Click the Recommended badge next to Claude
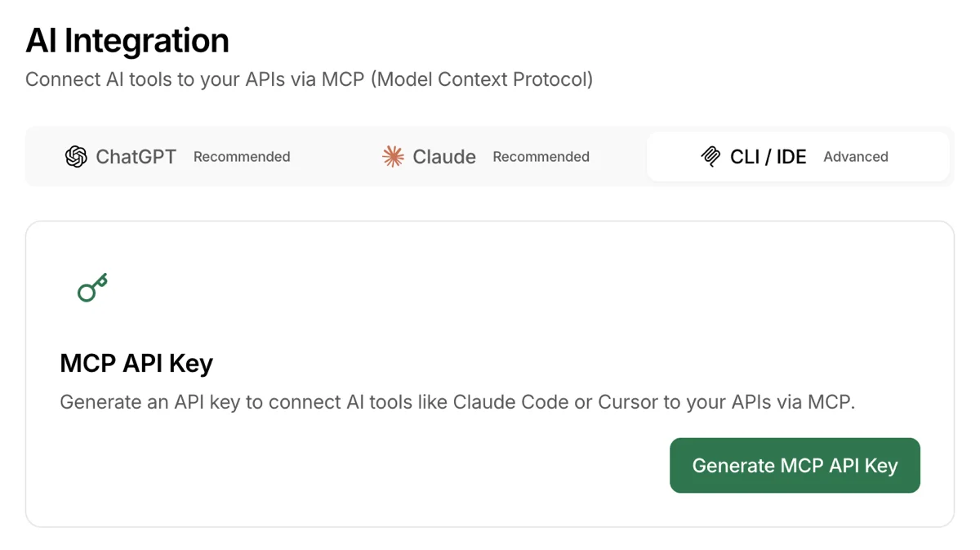Image resolution: width=980 pixels, height=550 pixels. [x=541, y=156]
